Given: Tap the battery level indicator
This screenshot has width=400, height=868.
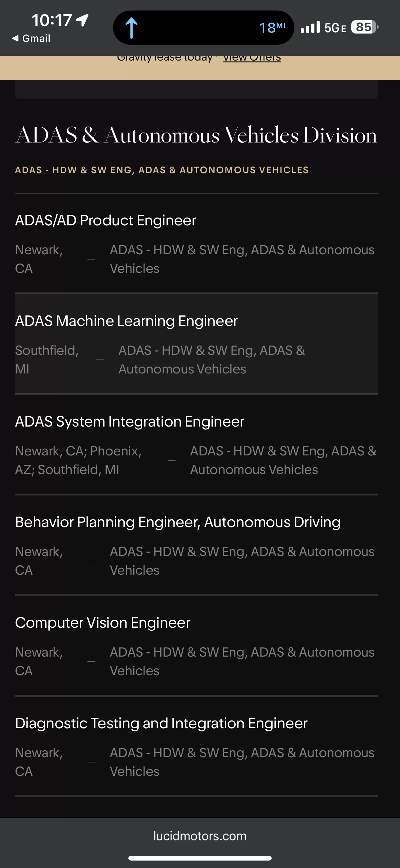Looking at the screenshot, I should tap(365, 27).
